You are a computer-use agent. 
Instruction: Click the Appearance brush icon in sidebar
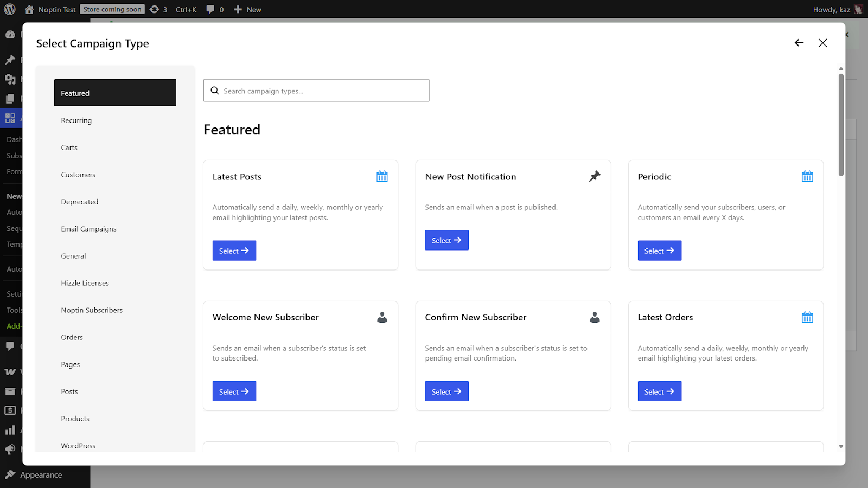coord(10,474)
